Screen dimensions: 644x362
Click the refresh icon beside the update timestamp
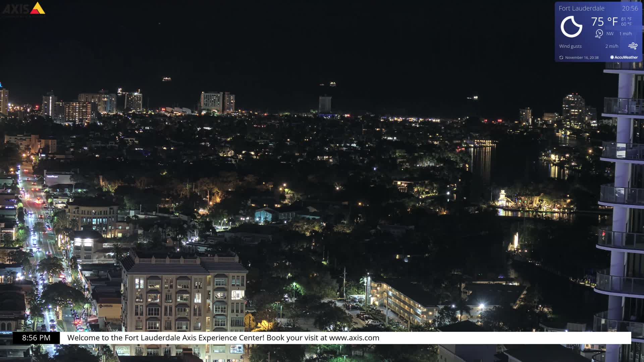[x=561, y=57]
